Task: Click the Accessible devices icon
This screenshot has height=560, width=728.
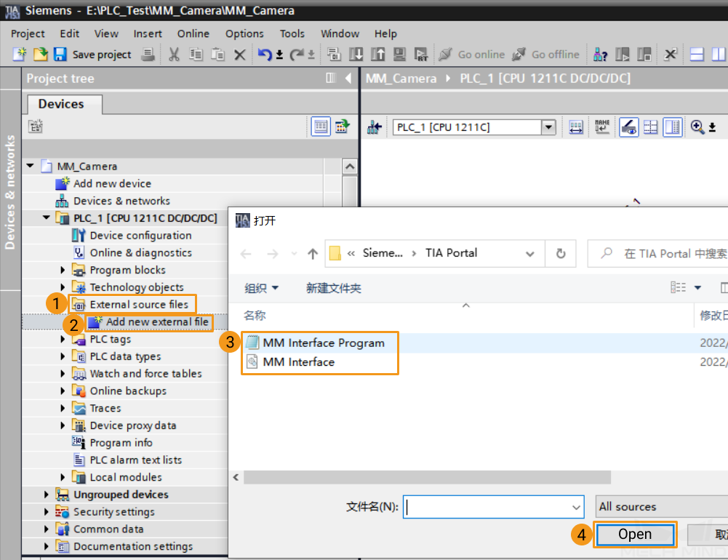Action: click(600, 55)
